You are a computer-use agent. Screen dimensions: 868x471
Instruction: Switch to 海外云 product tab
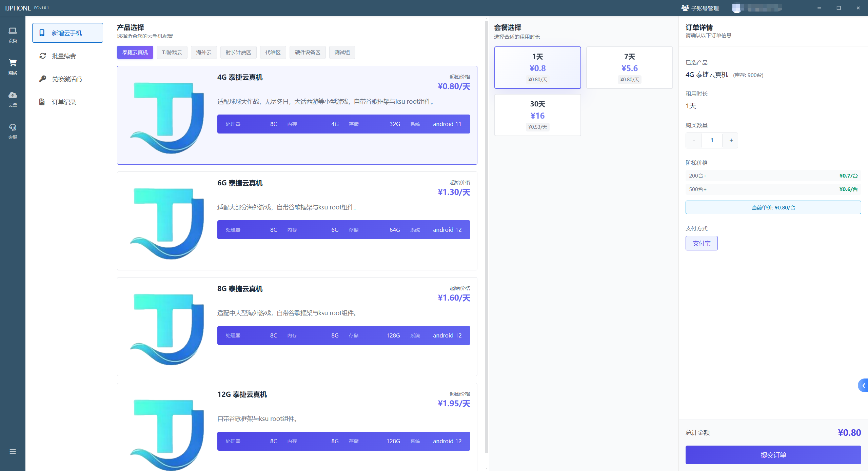pos(204,52)
